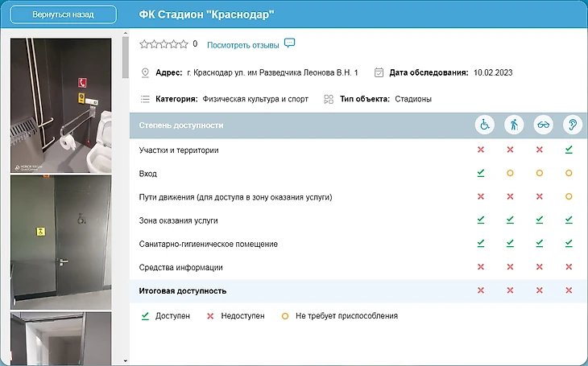588x366 pixels.
Task: Click the map pin address icon
Action: pos(145,72)
